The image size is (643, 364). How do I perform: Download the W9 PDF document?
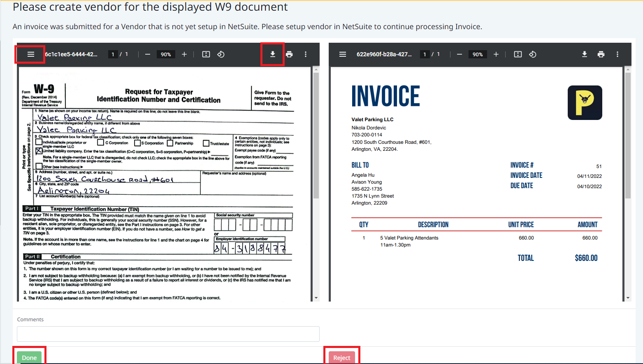(272, 54)
